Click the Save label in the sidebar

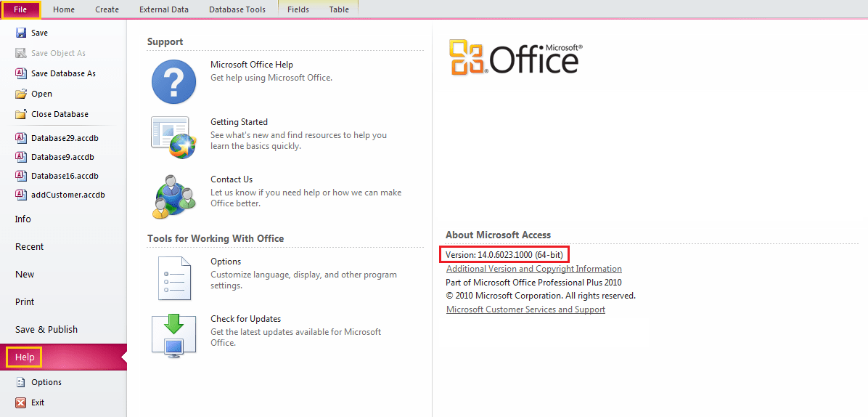pyautogui.click(x=39, y=33)
